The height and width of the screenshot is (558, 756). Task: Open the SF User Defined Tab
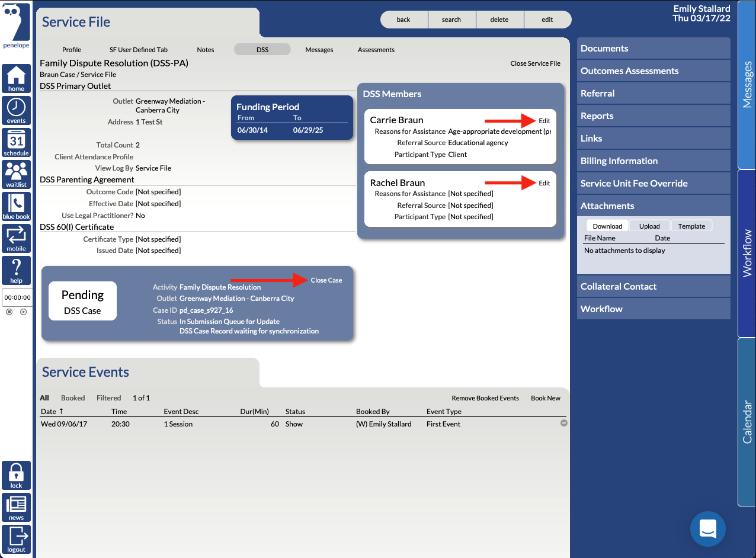pyautogui.click(x=139, y=50)
